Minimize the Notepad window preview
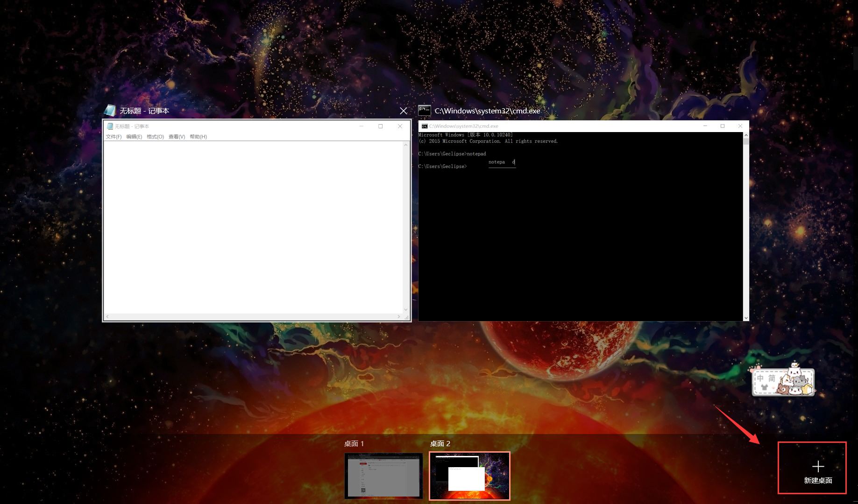858x504 pixels. 361,126
